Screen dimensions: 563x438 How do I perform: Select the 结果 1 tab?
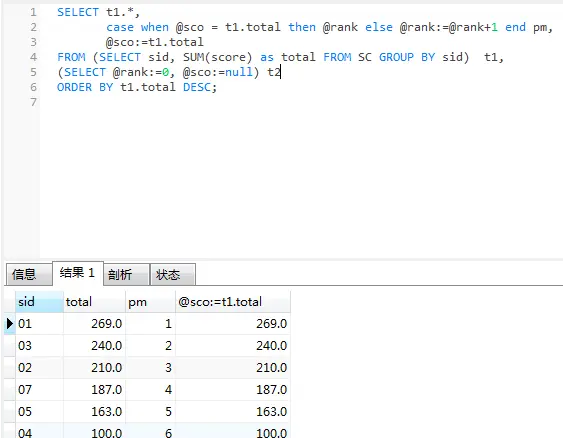coord(78,273)
